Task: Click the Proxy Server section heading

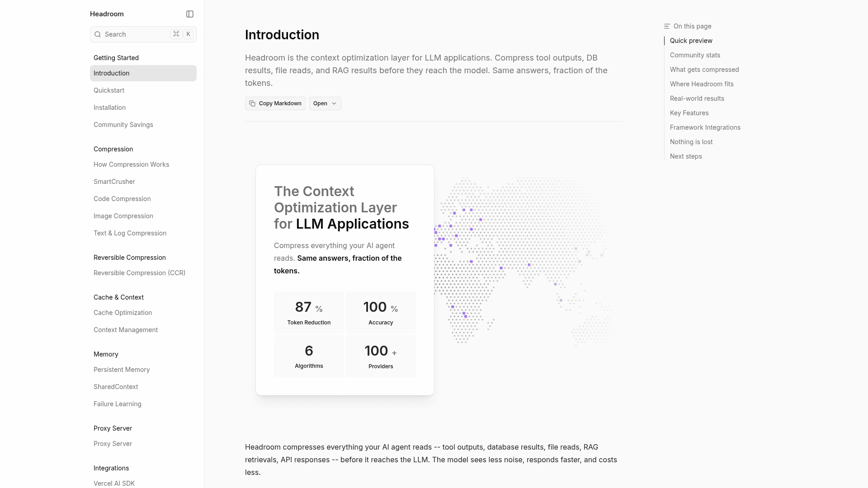Action: (113, 428)
